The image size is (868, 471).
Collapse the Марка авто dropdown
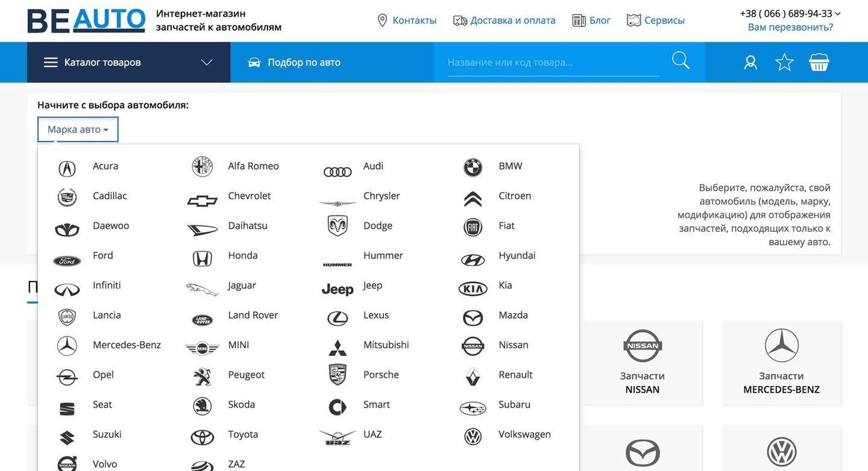[78, 129]
